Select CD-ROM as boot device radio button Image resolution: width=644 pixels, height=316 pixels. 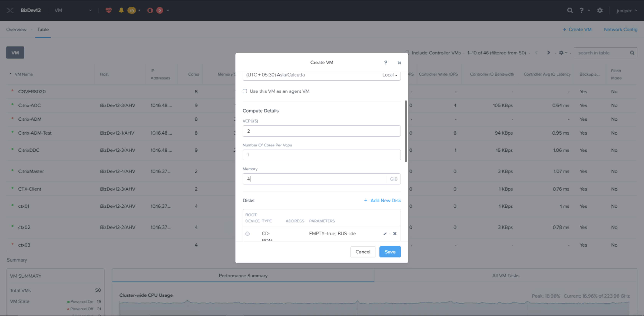tap(248, 234)
